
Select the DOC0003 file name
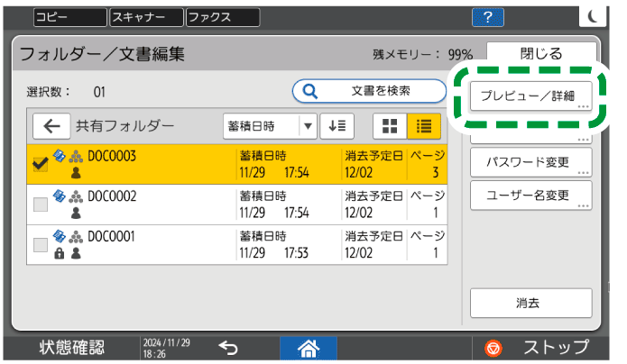click(112, 156)
